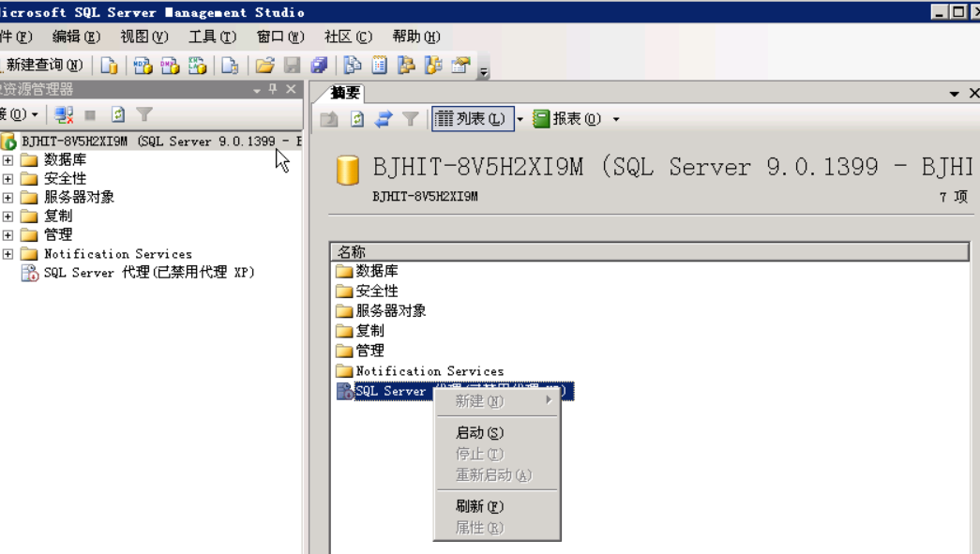Toggle auto-hide pin on Object Explorer pane
980x554 pixels.
click(273, 89)
